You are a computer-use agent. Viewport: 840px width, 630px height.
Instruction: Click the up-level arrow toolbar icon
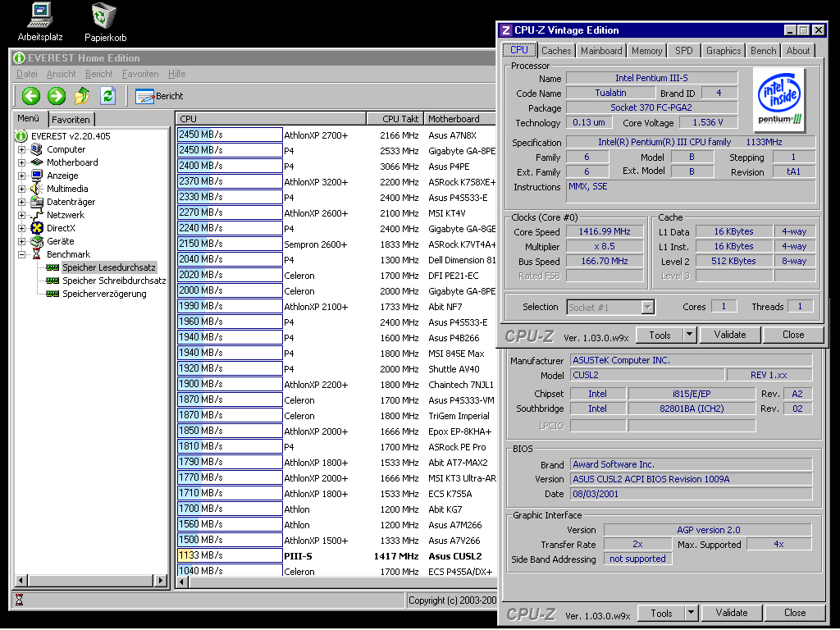(x=82, y=96)
